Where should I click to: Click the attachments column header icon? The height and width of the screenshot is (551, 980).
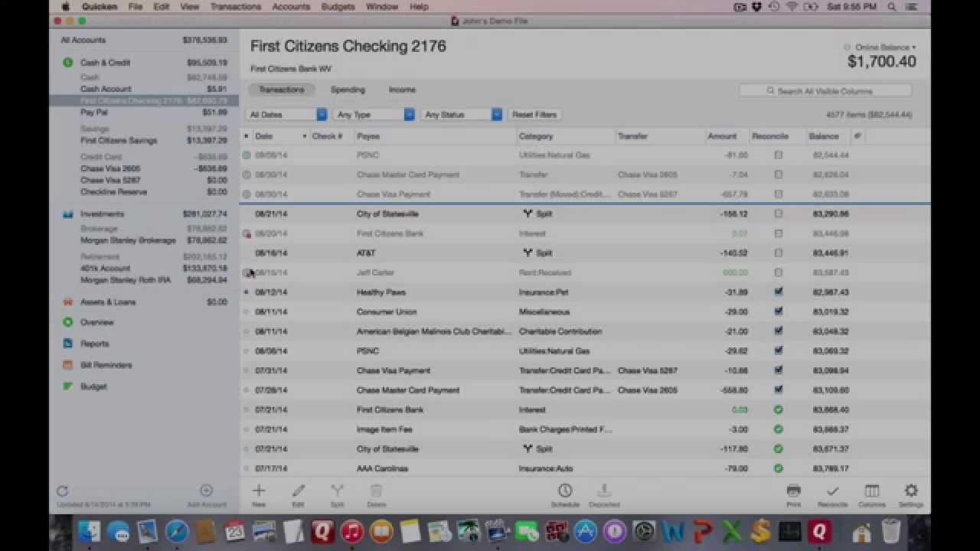[857, 136]
